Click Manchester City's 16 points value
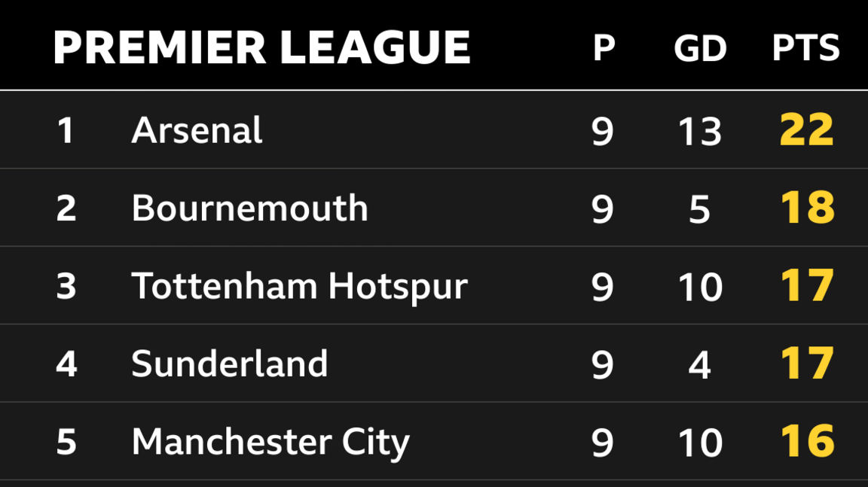868x487 pixels. click(806, 442)
